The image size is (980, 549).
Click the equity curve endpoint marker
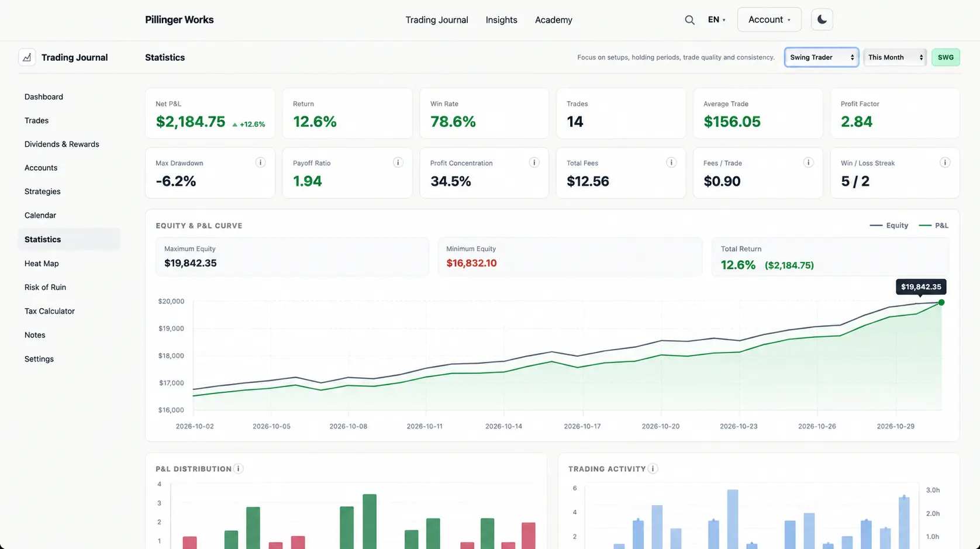941,302
